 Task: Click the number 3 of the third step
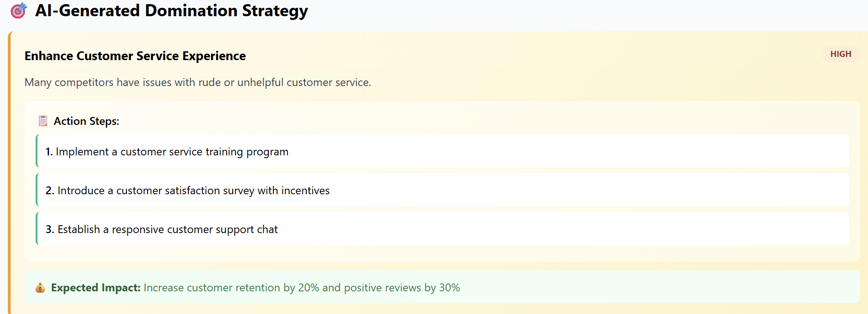[50, 229]
